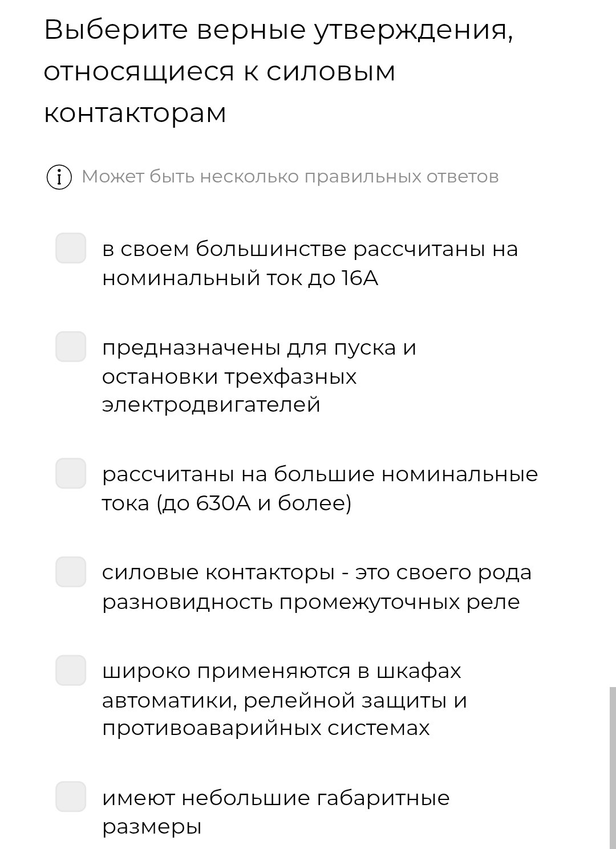Check the box for 'пуска и остановки трехфазных электродвигателей'
The width and height of the screenshot is (616, 849).
71,347
